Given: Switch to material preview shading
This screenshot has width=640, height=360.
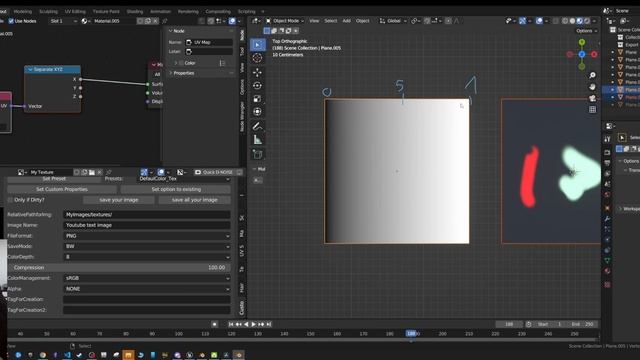Looking at the screenshot, I should click(x=580, y=21).
